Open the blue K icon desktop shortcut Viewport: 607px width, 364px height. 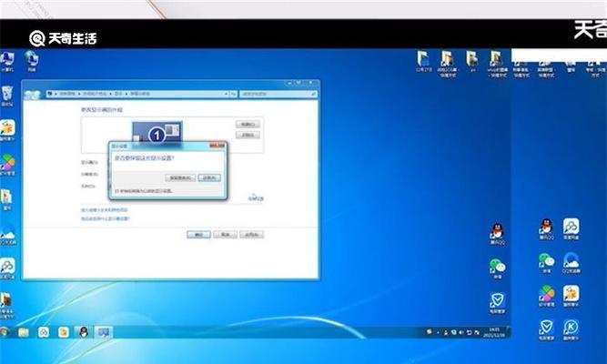tap(571, 330)
